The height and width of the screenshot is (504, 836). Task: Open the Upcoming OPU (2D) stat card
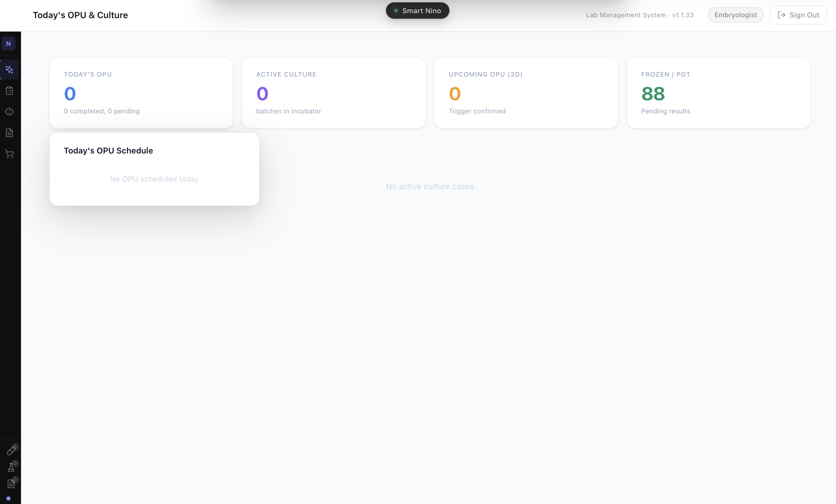(526, 93)
